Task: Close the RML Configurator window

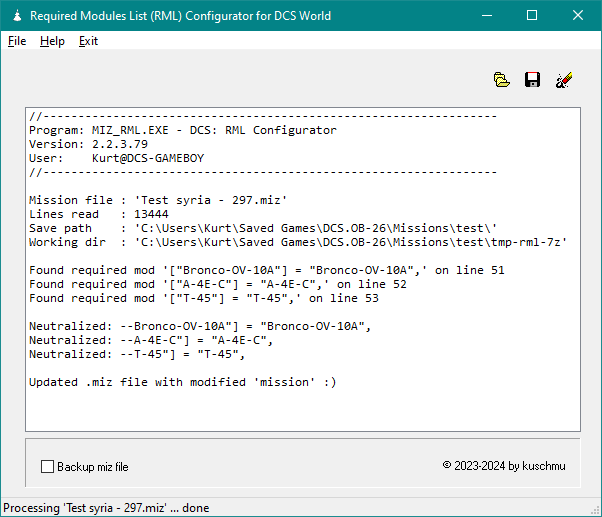Action: click(x=578, y=16)
